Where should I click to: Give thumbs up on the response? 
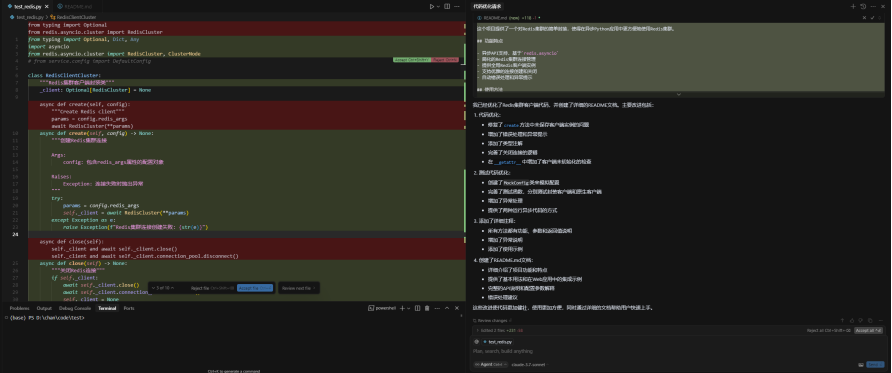coord(853,321)
